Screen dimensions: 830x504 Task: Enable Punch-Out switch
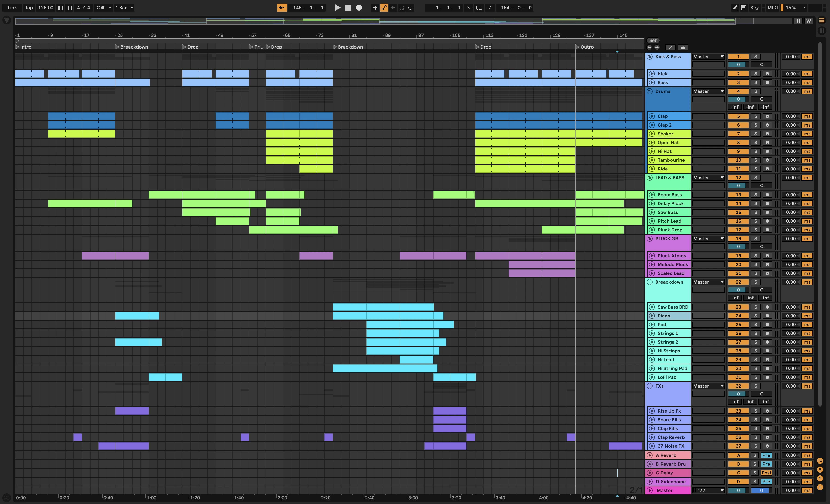point(490,7)
